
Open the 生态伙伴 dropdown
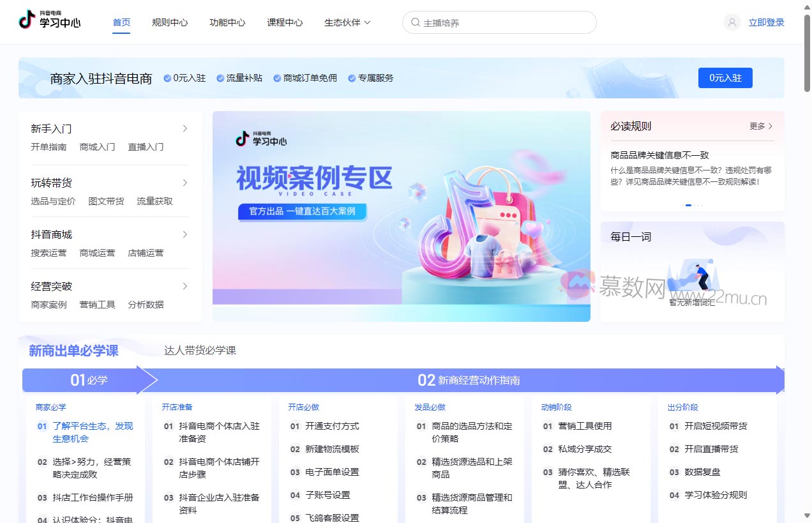(347, 22)
